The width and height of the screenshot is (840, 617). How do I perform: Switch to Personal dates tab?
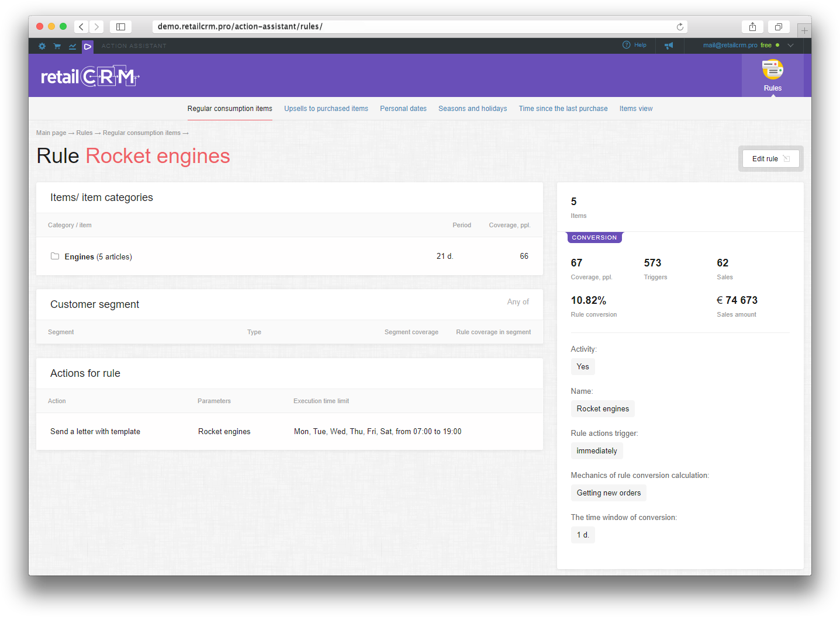[403, 109]
